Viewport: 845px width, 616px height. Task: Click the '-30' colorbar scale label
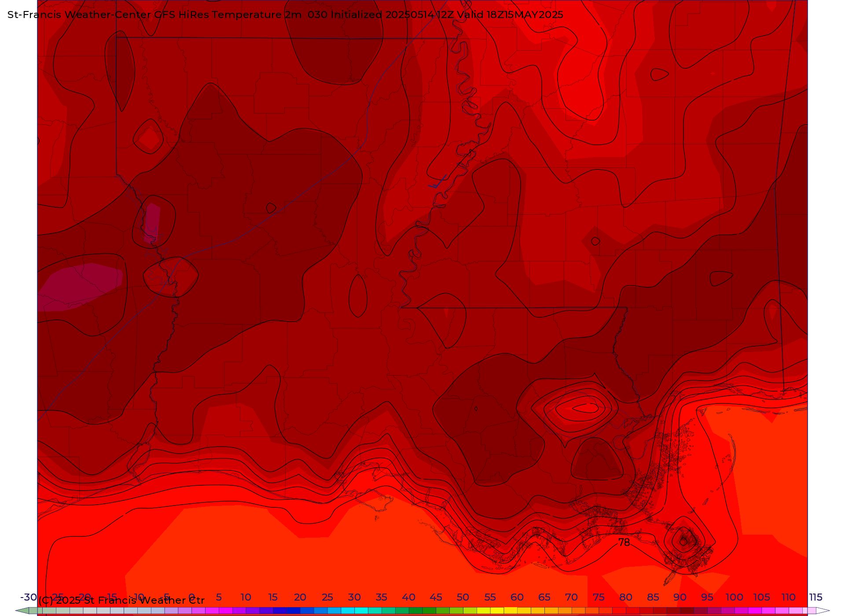tap(29, 597)
